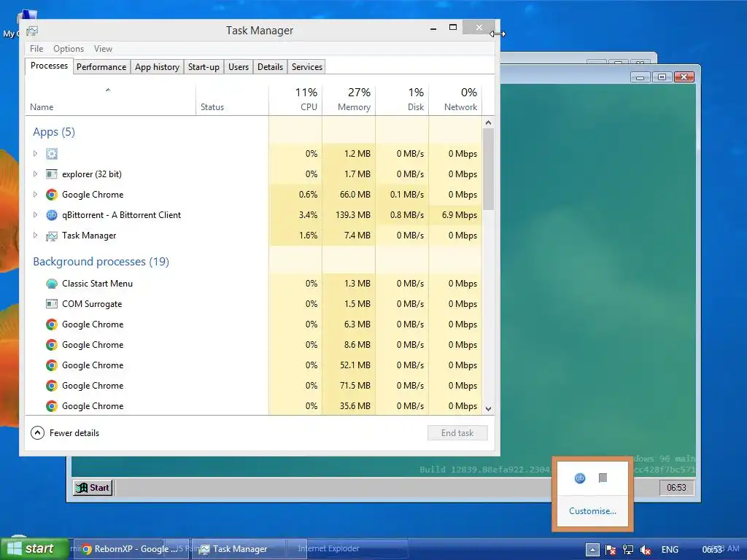The height and width of the screenshot is (560, 747).
Task: Expand the explorer (32 bit) row
Action: (35, 174)
